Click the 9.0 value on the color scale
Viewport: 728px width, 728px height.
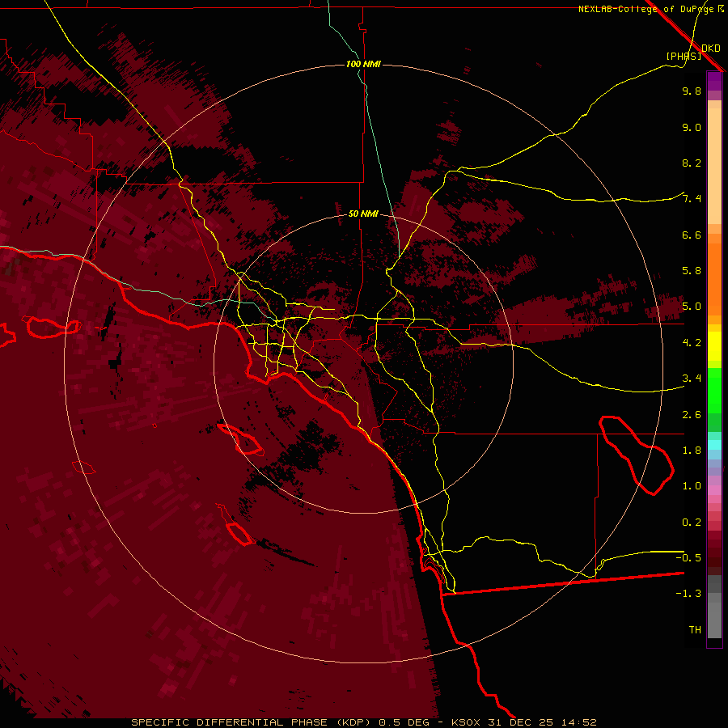click(x=692, y=127)
